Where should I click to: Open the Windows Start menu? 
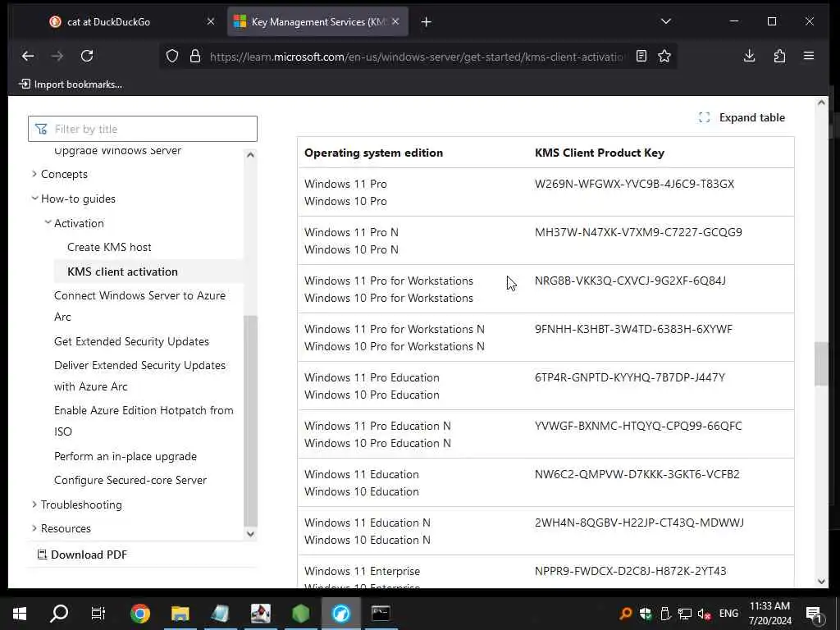pyautogui.click(x=20, y=614)
